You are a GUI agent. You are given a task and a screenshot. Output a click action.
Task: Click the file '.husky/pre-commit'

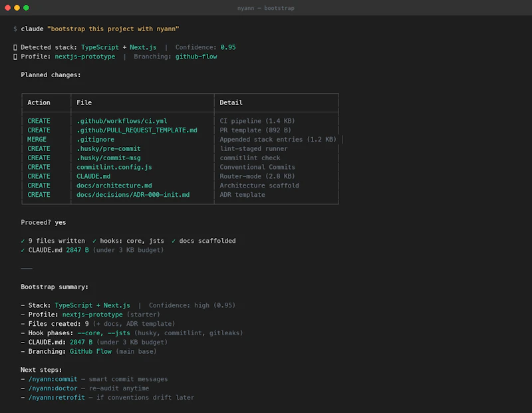coord(108,148)
